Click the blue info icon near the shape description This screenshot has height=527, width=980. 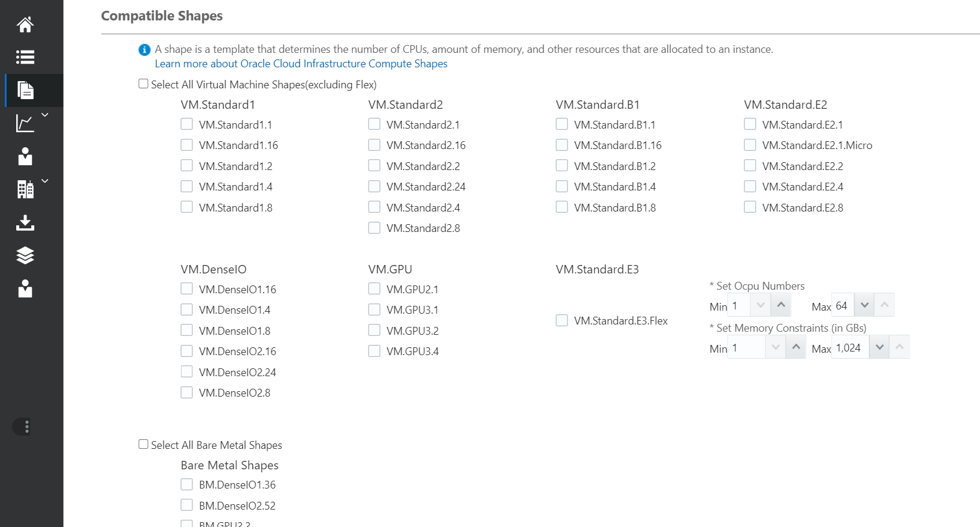pyautogui.click(x=144, y=50)
